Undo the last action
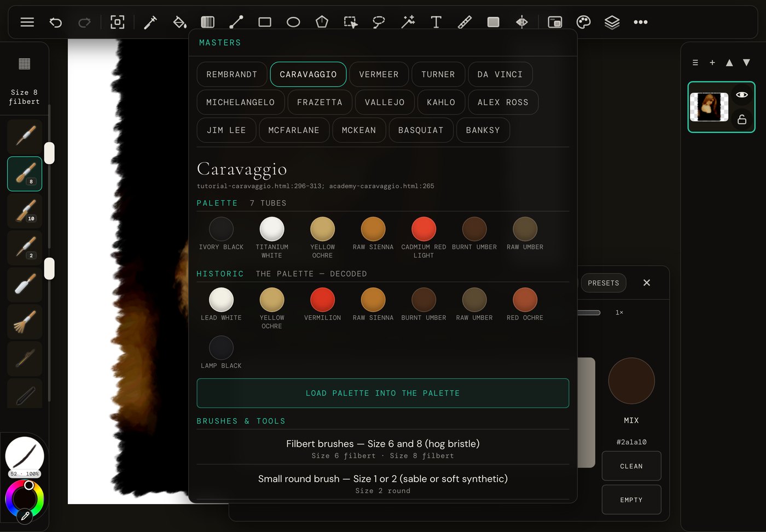The image size is (766, 532). point(55,22)
